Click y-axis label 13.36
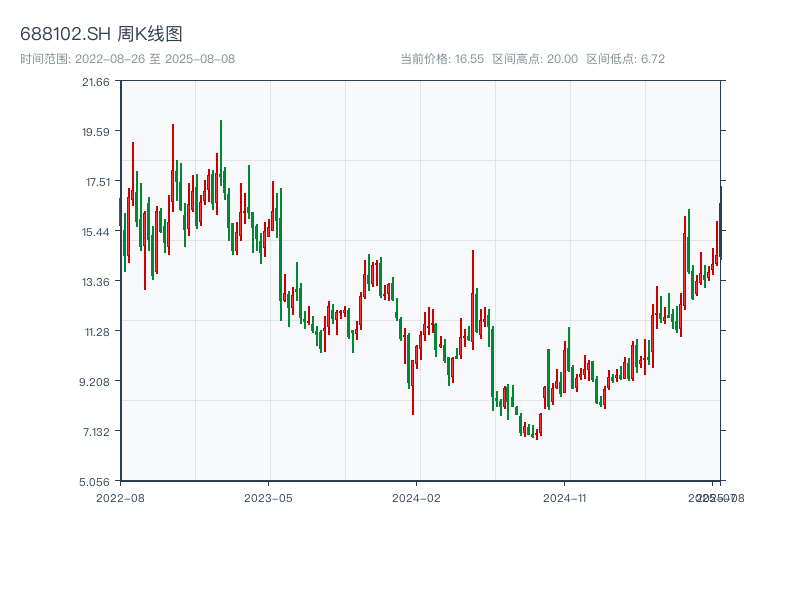The width and height of the screenshot is (800, 600). [96, 282]
